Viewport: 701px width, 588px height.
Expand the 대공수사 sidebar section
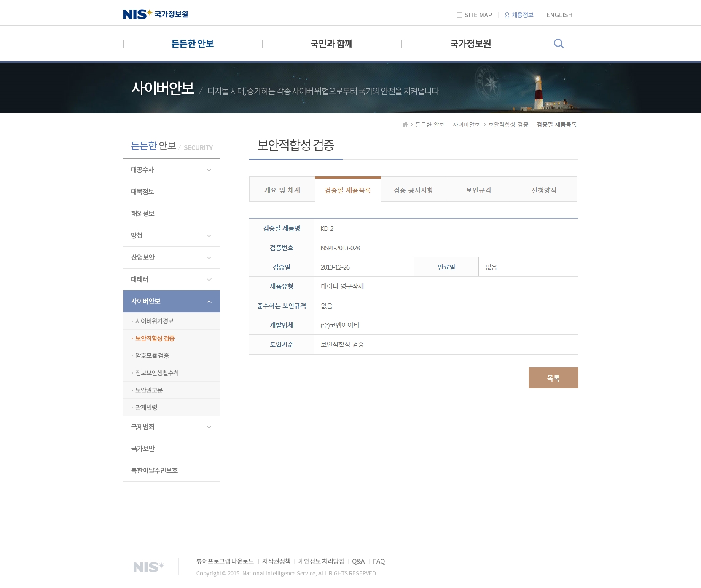pyautogui.click(x=171, y=170)
